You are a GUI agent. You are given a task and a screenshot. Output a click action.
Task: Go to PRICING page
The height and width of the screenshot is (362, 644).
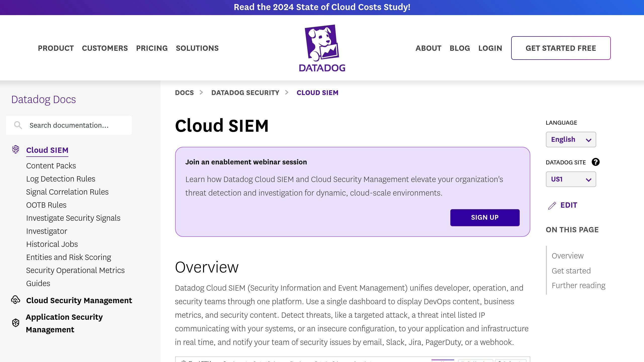tap(152, 48)
